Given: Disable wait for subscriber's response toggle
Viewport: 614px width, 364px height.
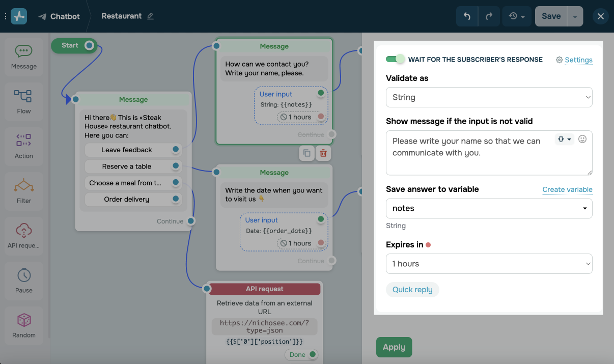Looking at the screenshot, I should [x=395, y=60].
